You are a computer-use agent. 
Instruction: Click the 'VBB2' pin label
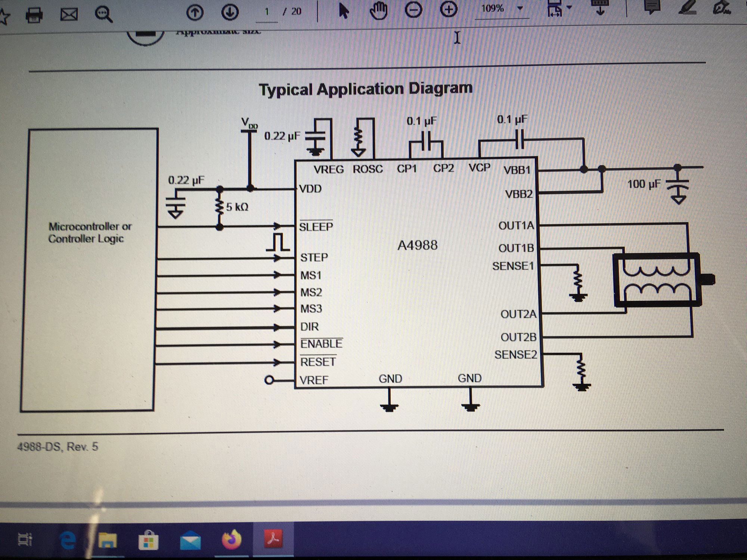pos(519,194)
